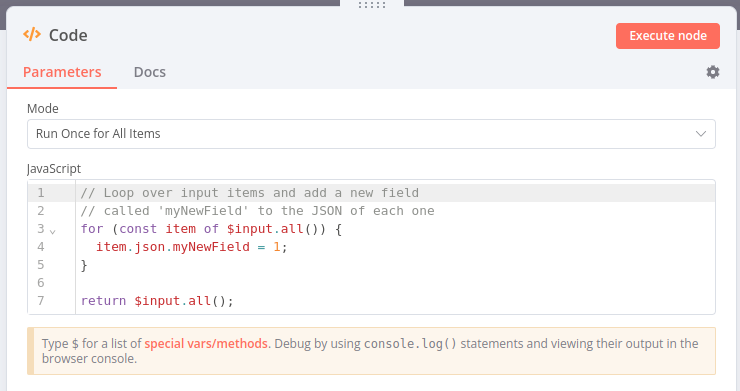The image size is (740, 391).
Task: Click the closing brace on line 5
Action: tap(84, 265)
